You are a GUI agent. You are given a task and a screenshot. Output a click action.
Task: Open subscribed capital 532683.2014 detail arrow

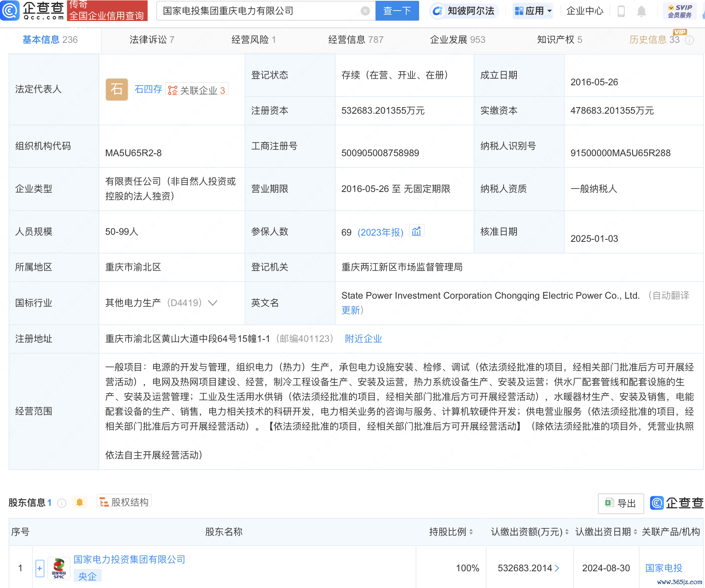(557, 568)
